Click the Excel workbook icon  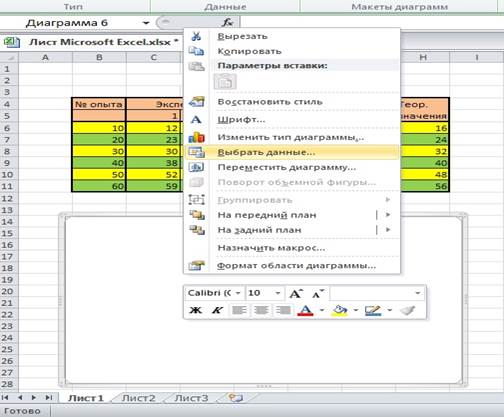(x=12, y=42)
